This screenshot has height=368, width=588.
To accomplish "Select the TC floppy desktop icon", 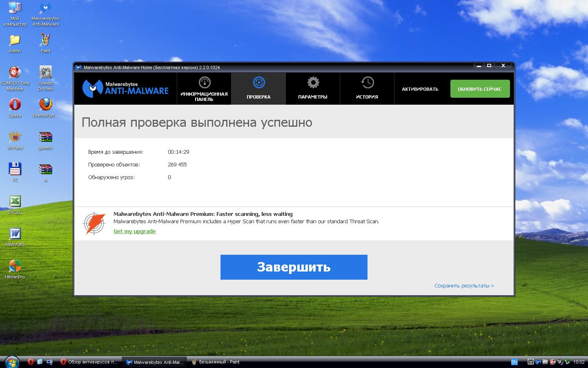I will tap(15, 173).
